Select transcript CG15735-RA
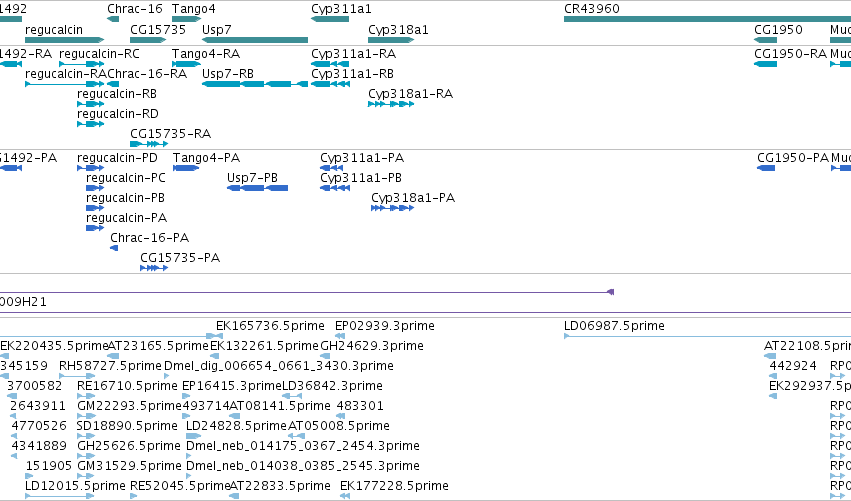Image resolution: width=851 pixels, height=501 pixels. (x=170, y=134)
